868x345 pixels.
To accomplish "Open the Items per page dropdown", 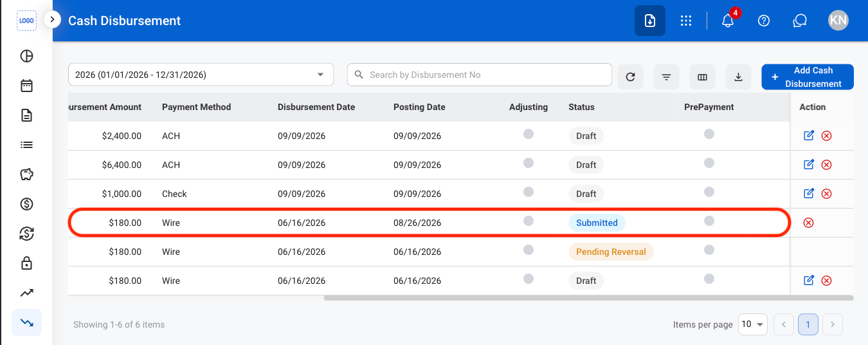I will (753, 324).
